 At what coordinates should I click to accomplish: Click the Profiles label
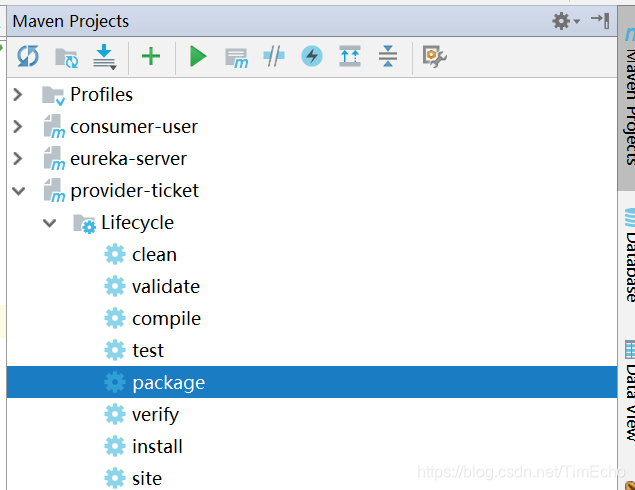[101, 95]
